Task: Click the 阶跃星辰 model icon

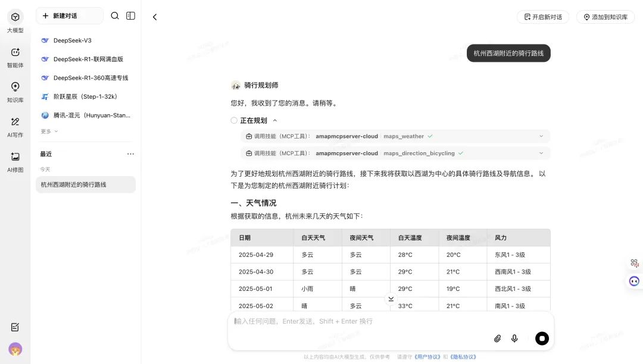Action: point(45,96)
